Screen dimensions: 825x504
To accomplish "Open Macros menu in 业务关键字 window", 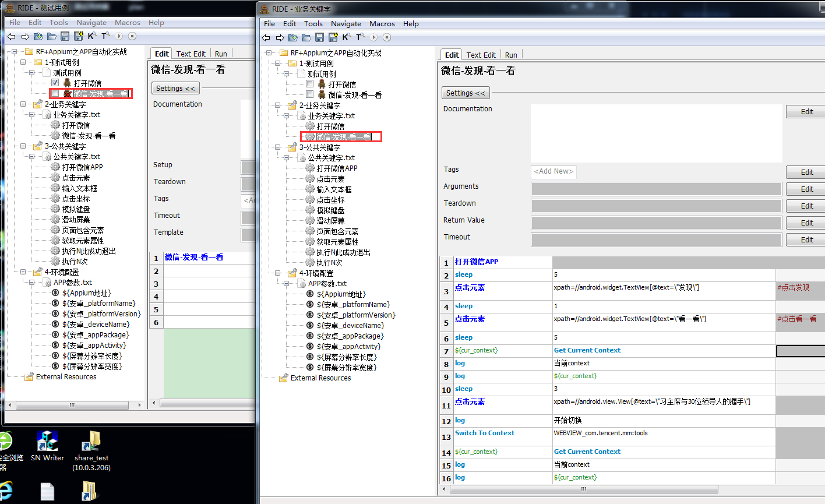I will click(382, 24).
